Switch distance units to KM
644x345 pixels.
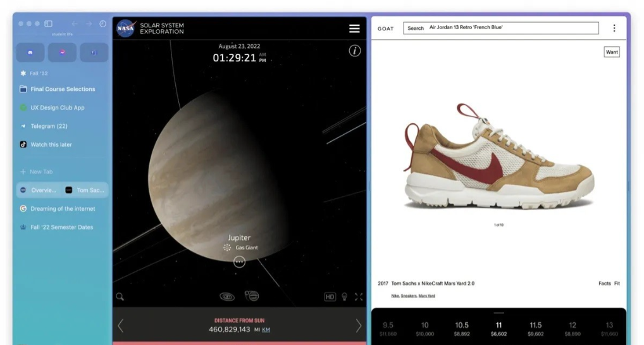(266, 330)
